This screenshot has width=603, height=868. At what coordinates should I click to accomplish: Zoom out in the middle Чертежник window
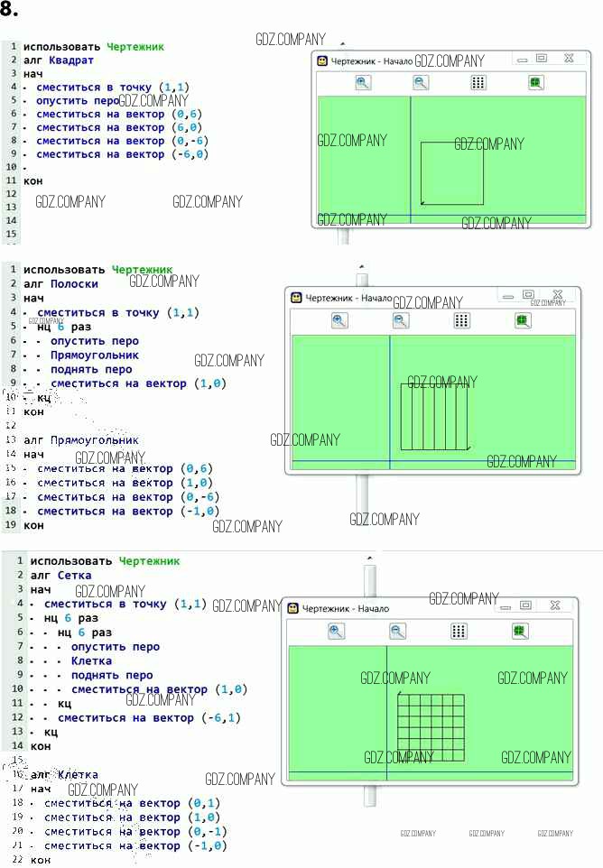pos(401,320)
